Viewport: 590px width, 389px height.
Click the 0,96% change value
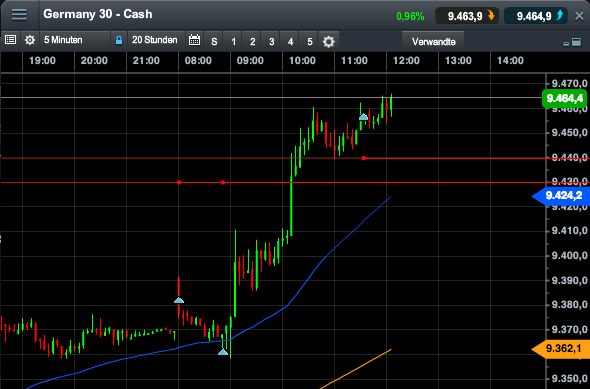410,17
